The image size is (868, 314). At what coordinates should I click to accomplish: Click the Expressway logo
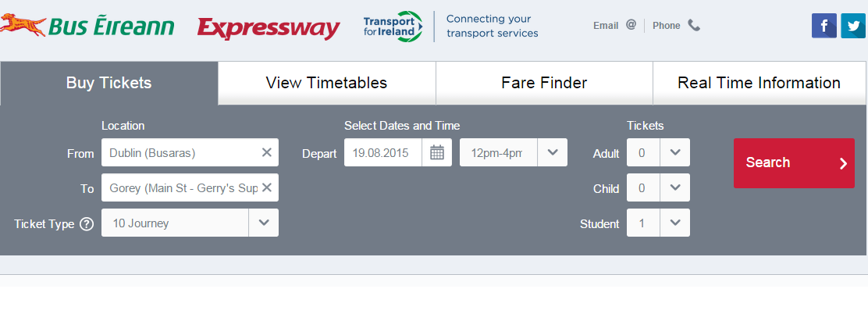[x=269, y=28]
